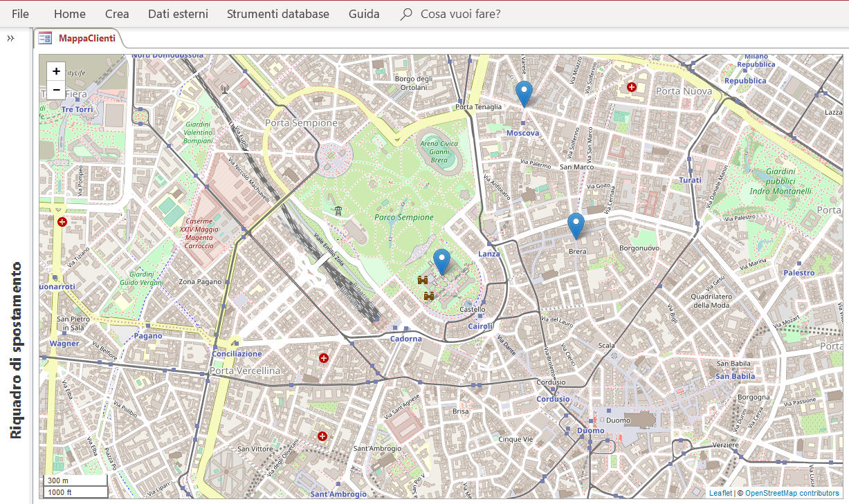Click the San Vittore label
Viewport: 849px width, 504px height.
[255, 449]
